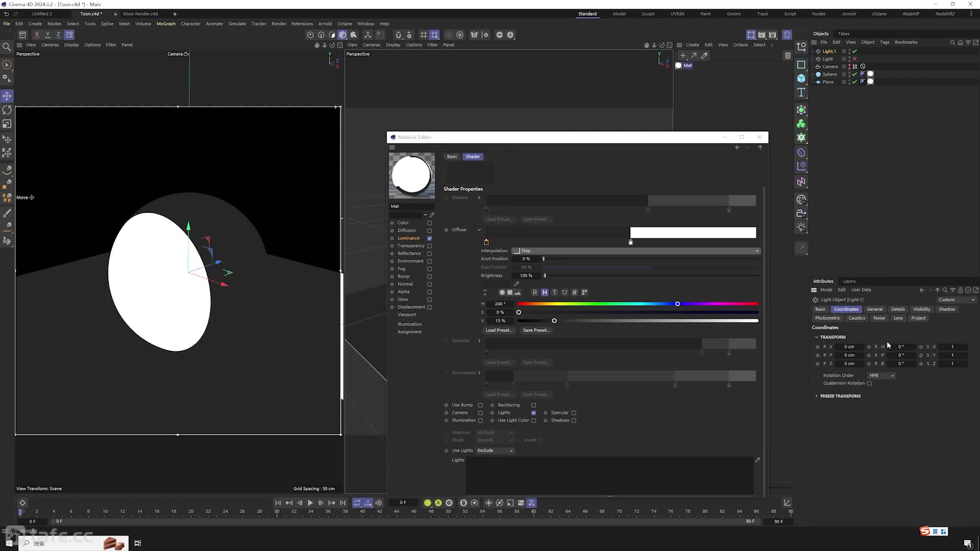Expand the FREEZE TRANSFORM group
The height and width of the screenshot is (551, 980).
tap(817, 396)
